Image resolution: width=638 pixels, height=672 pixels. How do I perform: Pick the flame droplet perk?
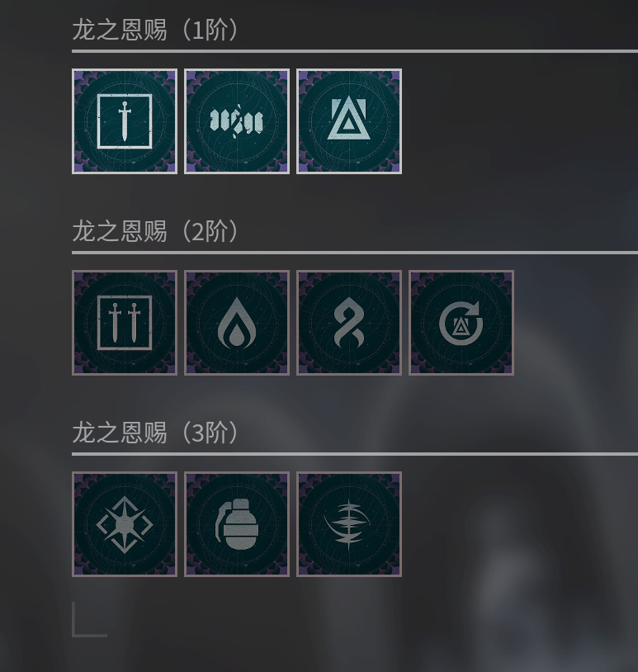(x=237, y=323)
